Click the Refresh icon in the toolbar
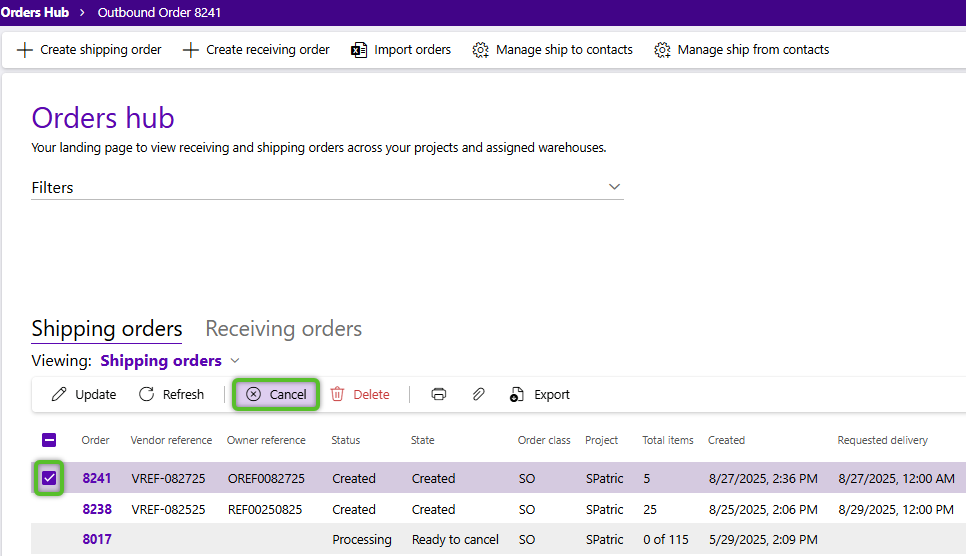Viewport: 966px width, 556px height. pos(147,394)
